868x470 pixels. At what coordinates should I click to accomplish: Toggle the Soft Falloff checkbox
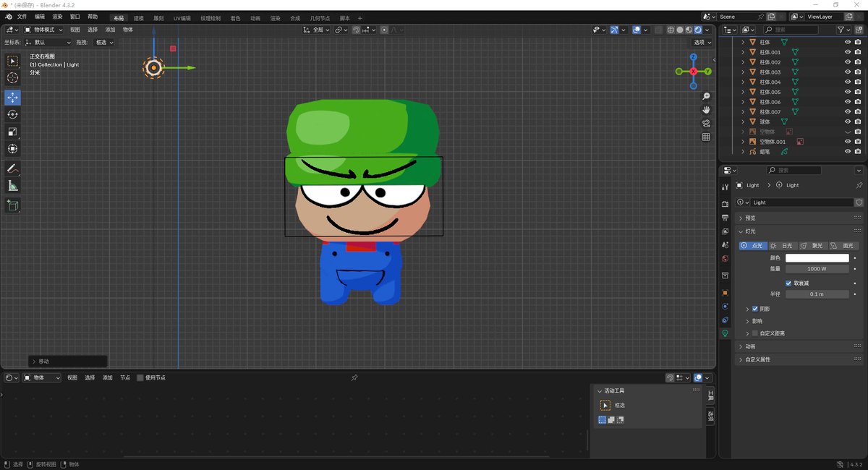tap(788, 283)
